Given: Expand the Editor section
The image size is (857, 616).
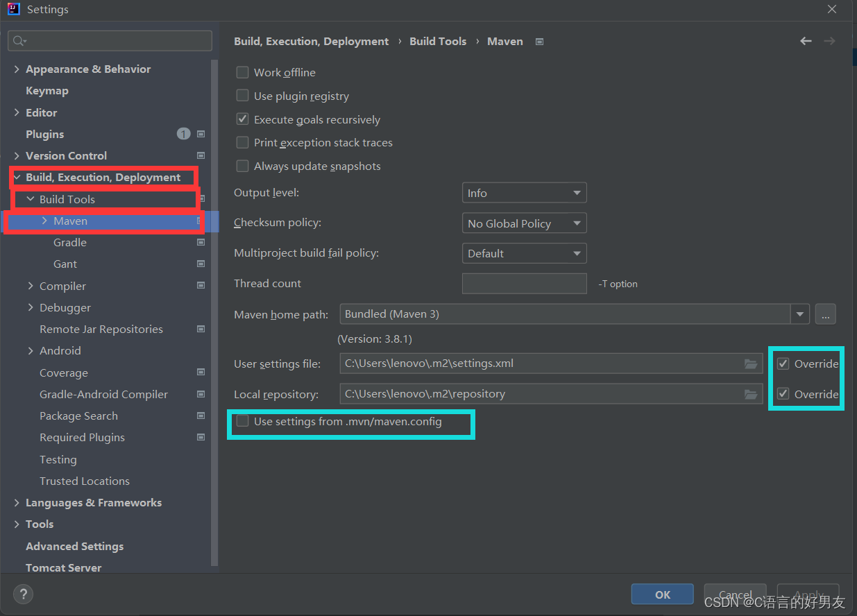Looking at the screenshot, I should (x=17, y=112).
